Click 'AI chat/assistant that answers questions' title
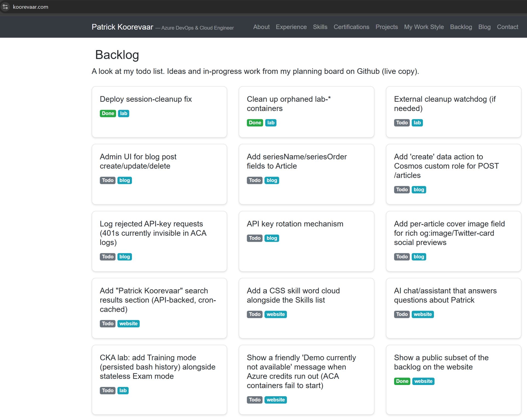Image resolution: width=527 pixels, height=420 pixels. click(445, 295)
